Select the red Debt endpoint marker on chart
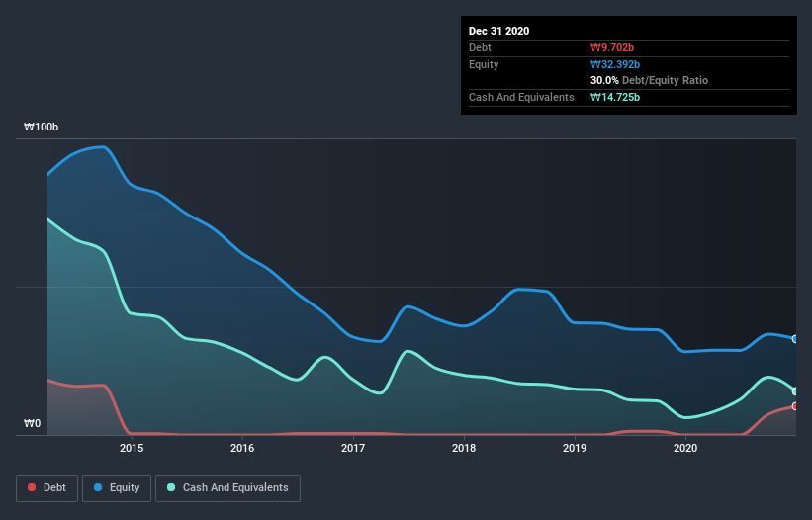Image resolution: width=812 pixels, height=520 pixels. 795,406
